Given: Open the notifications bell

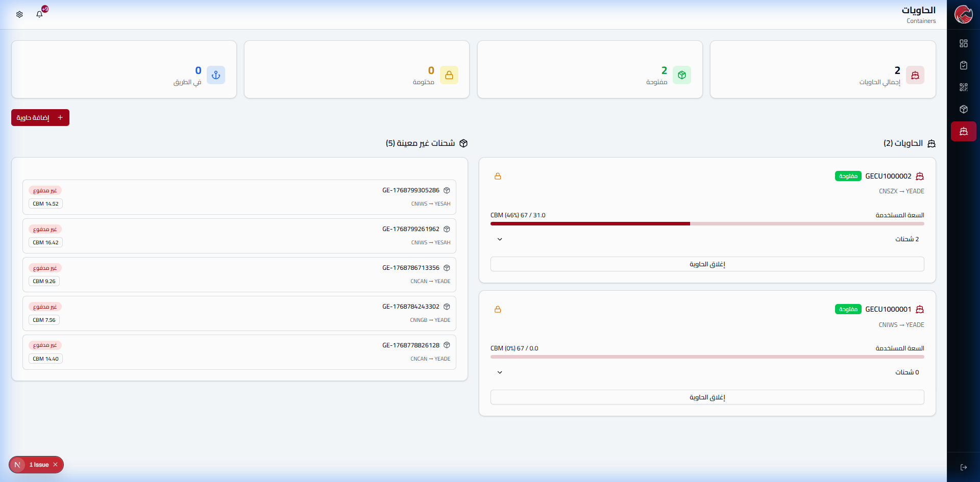Looking at the screenshot, I should tap(39, 14).
